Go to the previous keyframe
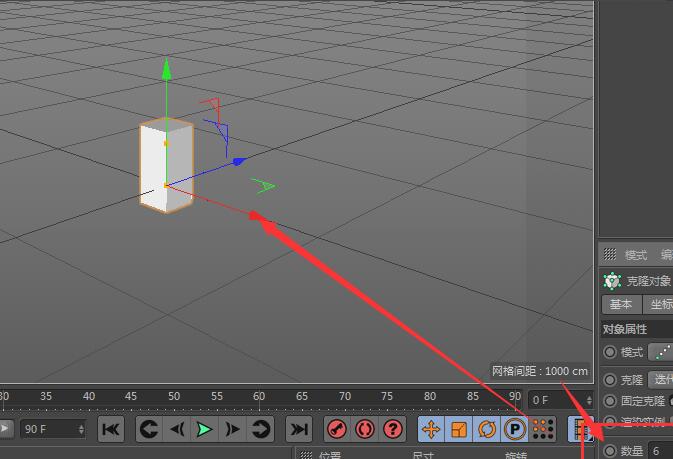Screen dimensions: 673x459 (x=149, y=429)
